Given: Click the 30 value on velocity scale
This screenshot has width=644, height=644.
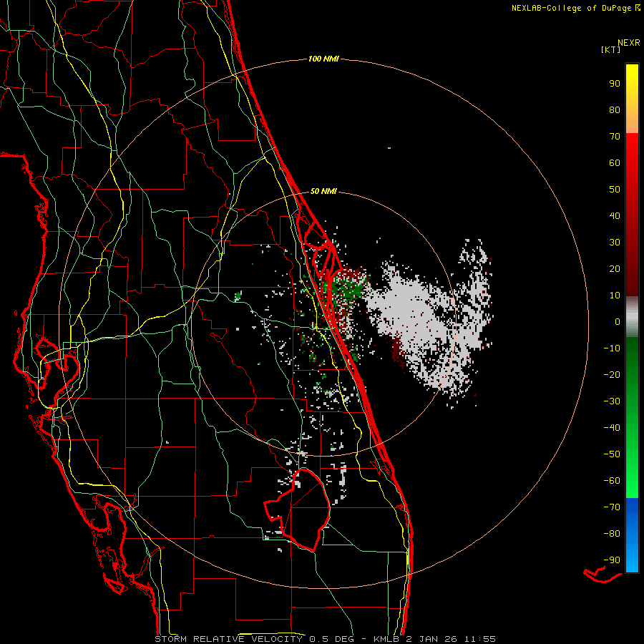Looking at the screenshot, I should pyautogui.click(x=615, y=243).
